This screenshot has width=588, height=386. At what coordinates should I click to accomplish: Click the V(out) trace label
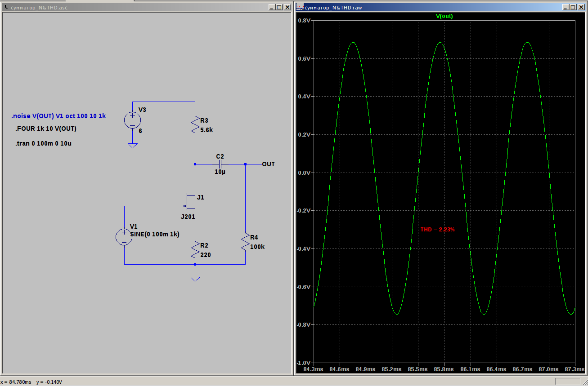444,16
